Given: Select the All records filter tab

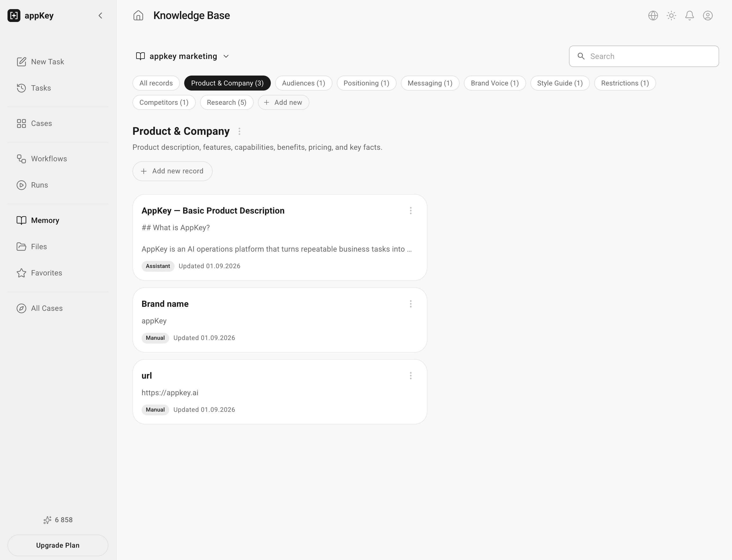Looking at the screenshot, I should coord(156,83).
